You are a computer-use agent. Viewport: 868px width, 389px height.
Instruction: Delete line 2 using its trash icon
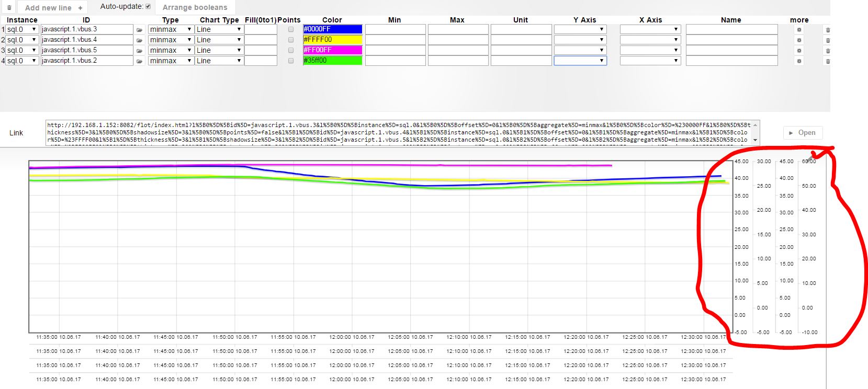pos(828,40)
